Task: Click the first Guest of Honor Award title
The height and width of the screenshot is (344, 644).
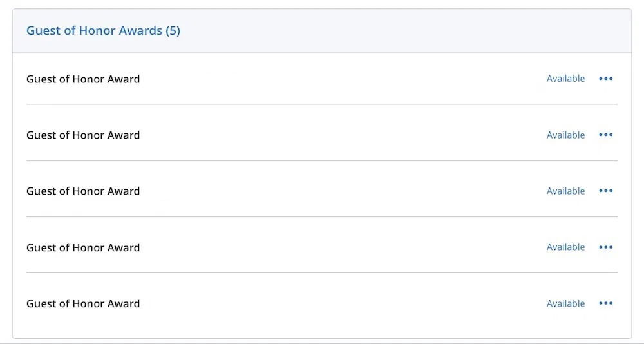Action: (83, 79)
